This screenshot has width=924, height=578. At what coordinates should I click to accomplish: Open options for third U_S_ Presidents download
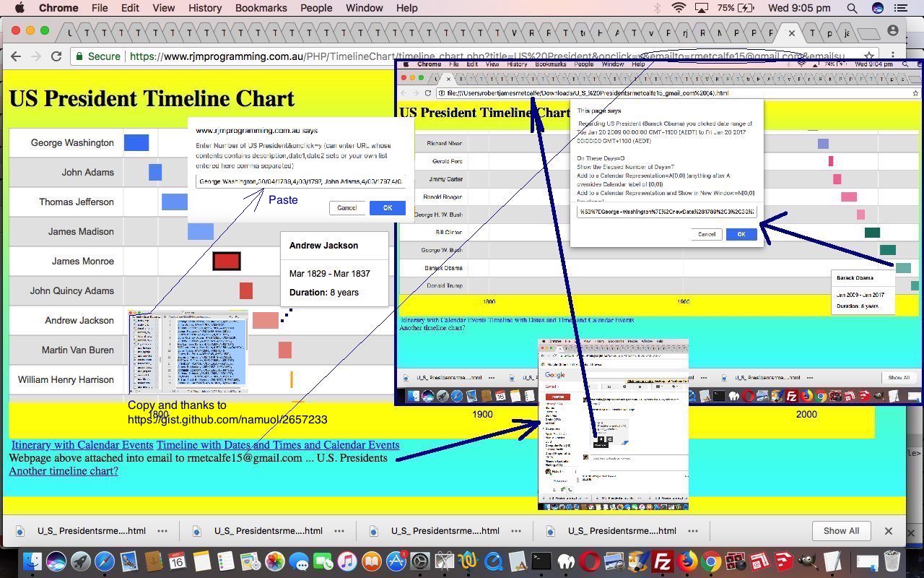tap(516, 531)
